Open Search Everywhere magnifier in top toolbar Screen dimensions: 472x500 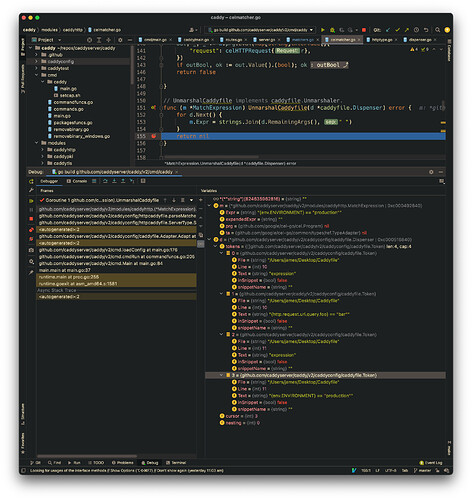pos(438,30)
